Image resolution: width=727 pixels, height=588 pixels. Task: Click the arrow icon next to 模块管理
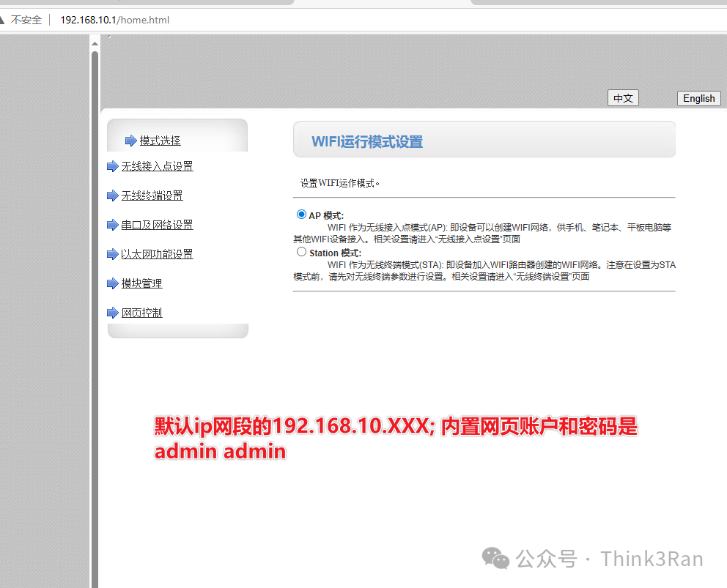coord(113,284)
